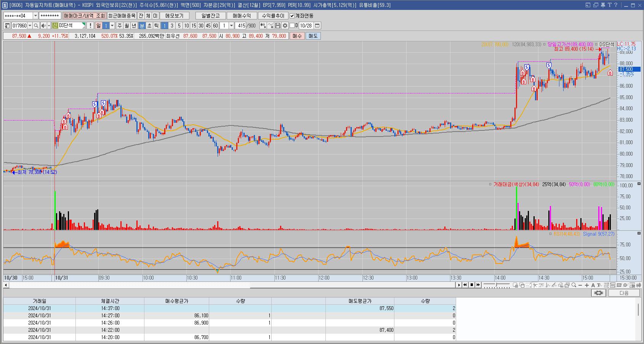Click the gear settings button above trade table
Image resolution: width=644 pixels, height=344 pixels.
tap(598, 293)
